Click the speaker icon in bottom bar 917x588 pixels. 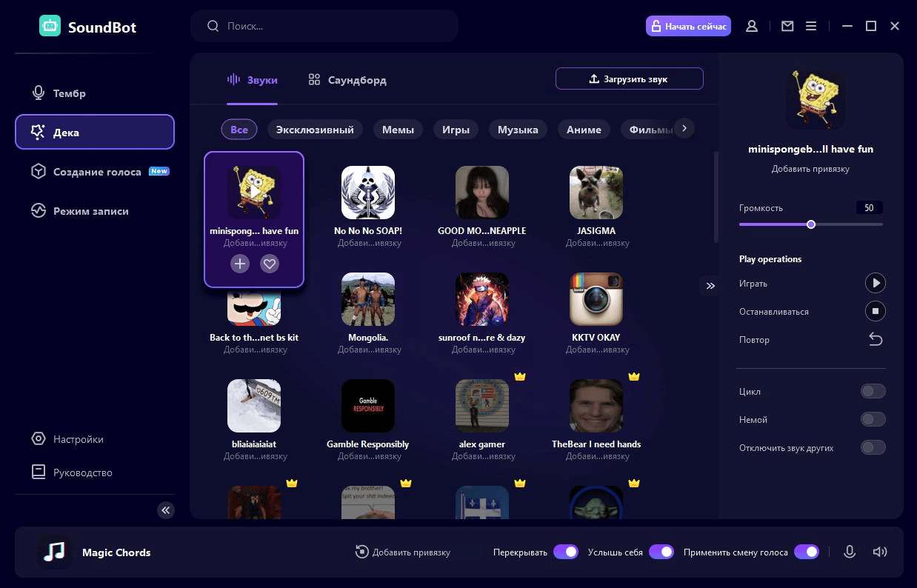[x=879, y=552]
